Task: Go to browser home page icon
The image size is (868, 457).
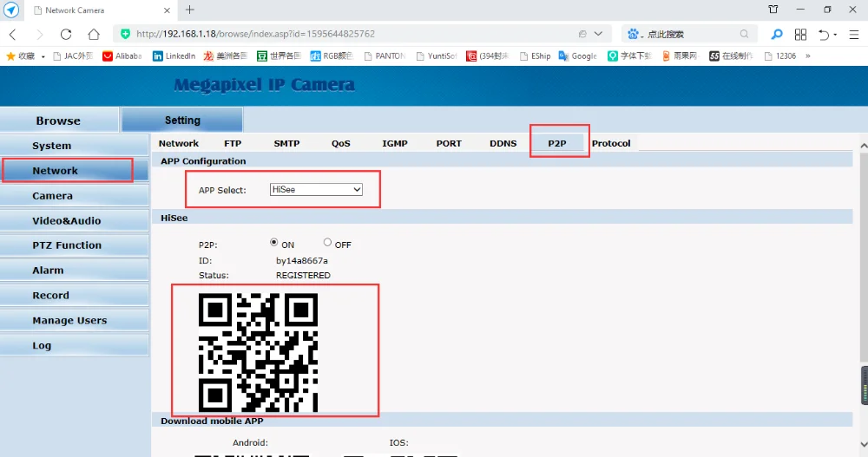Action: [94, 35]
